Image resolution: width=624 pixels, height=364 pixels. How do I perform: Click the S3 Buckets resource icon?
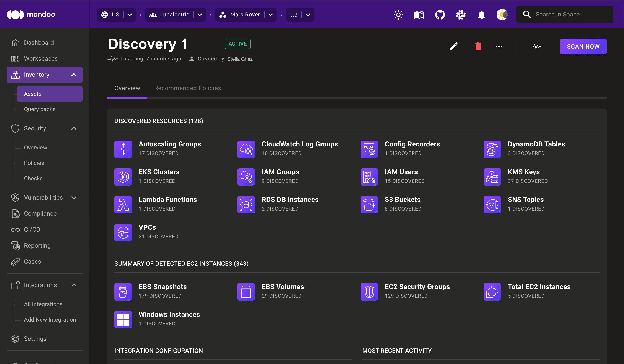(x=369, y=205)
